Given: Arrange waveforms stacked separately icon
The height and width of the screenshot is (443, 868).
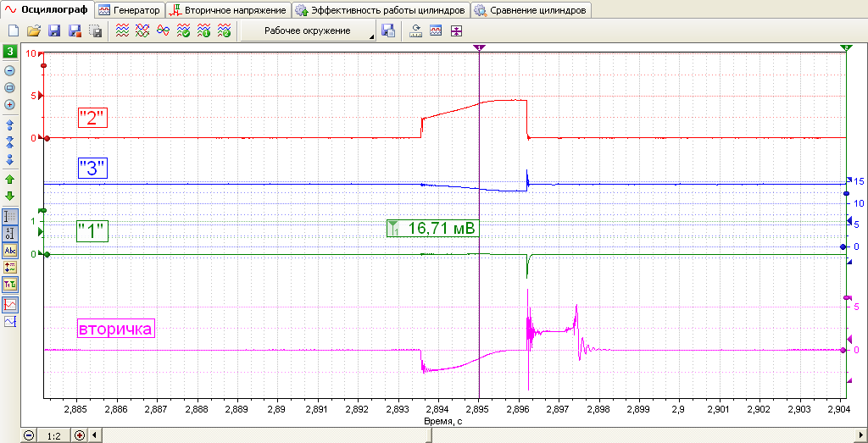Looking at the screenshot, I should click(x=122, y=31).
